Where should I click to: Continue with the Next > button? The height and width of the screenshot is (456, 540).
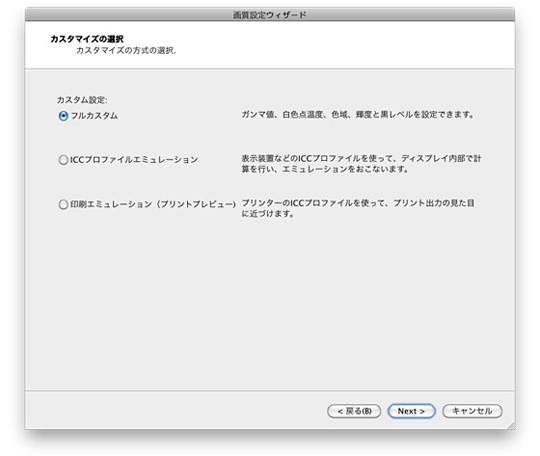(412, 411)
